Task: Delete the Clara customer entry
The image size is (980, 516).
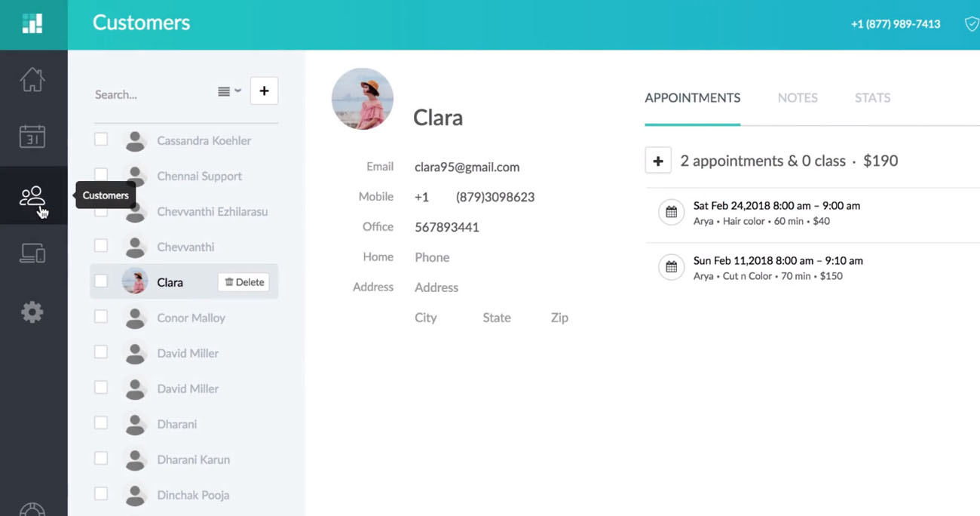Action: (244, 282)
